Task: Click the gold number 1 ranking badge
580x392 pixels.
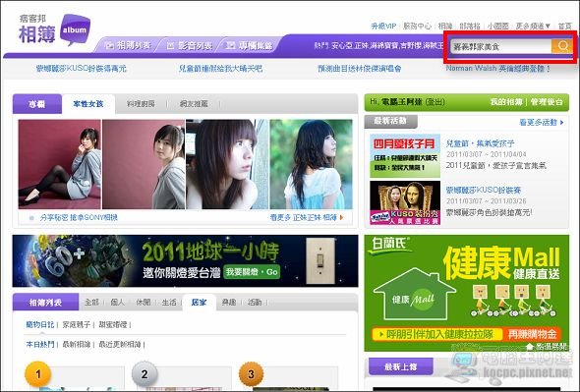Action: (x=37, y=374)
